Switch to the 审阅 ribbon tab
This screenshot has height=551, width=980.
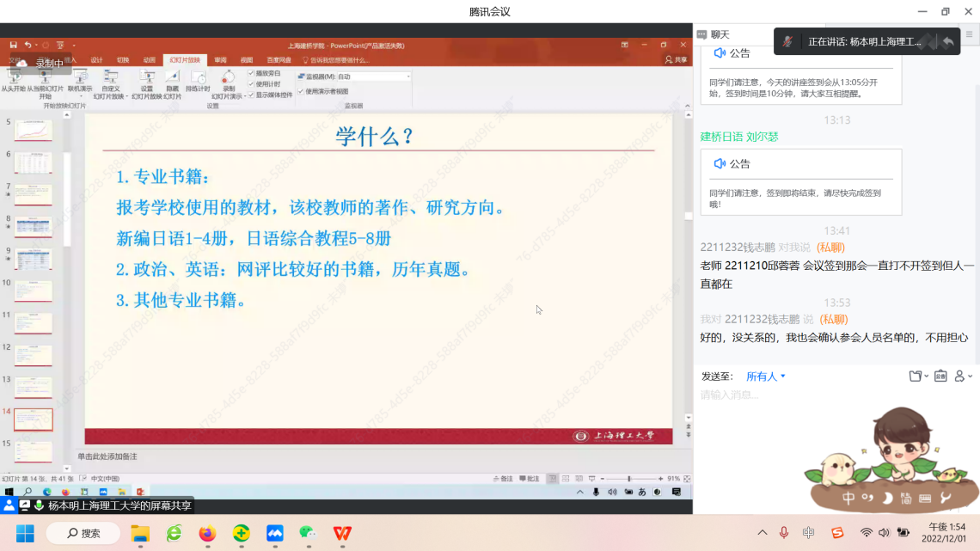click(x=220, y=60)
